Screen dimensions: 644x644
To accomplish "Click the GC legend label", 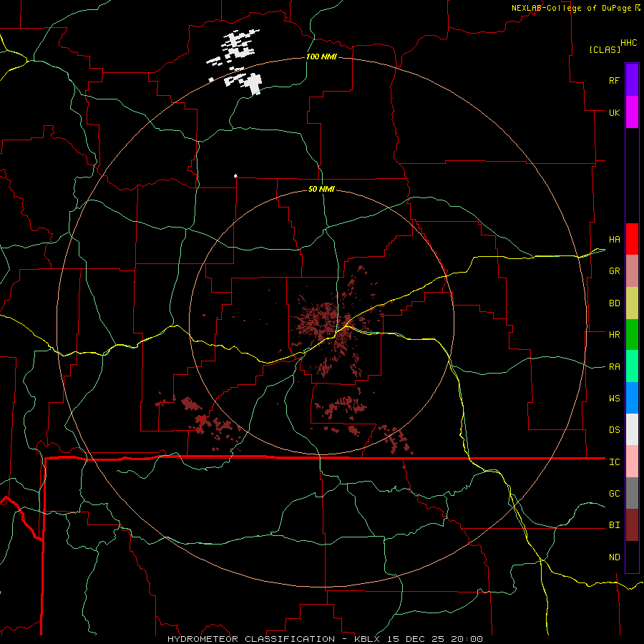I will pos(614,493).
